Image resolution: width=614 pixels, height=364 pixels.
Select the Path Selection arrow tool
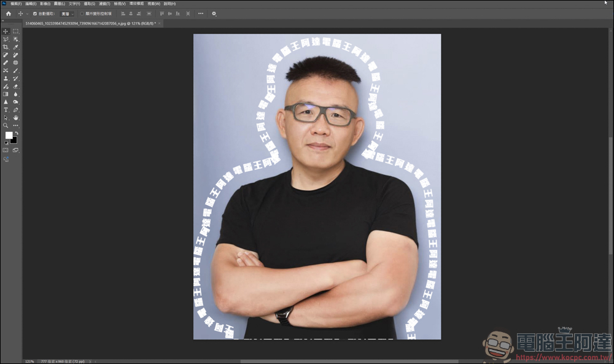coord(6,117)
